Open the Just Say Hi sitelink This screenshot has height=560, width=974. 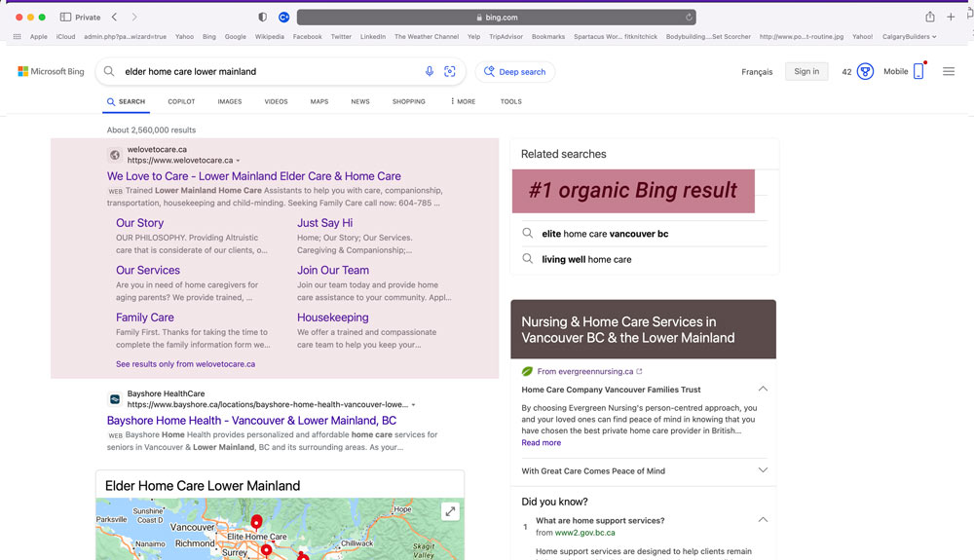[x=325, y=223]
